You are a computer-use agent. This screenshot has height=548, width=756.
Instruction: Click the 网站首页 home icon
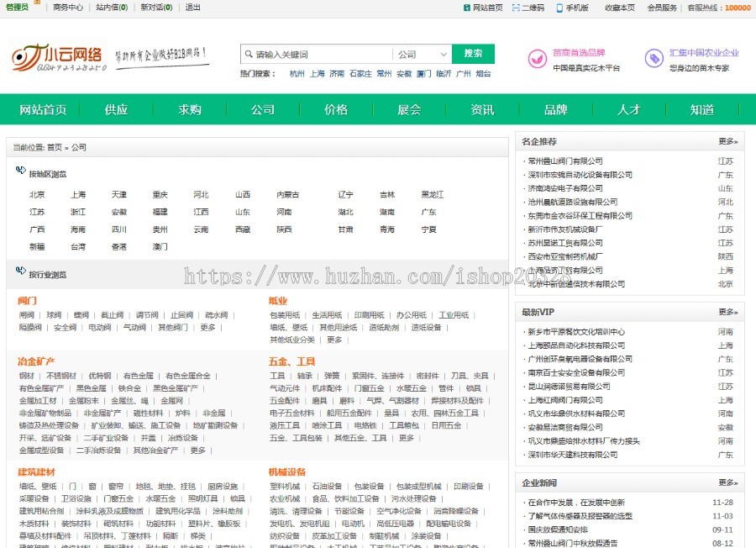[x=467, y=8]
